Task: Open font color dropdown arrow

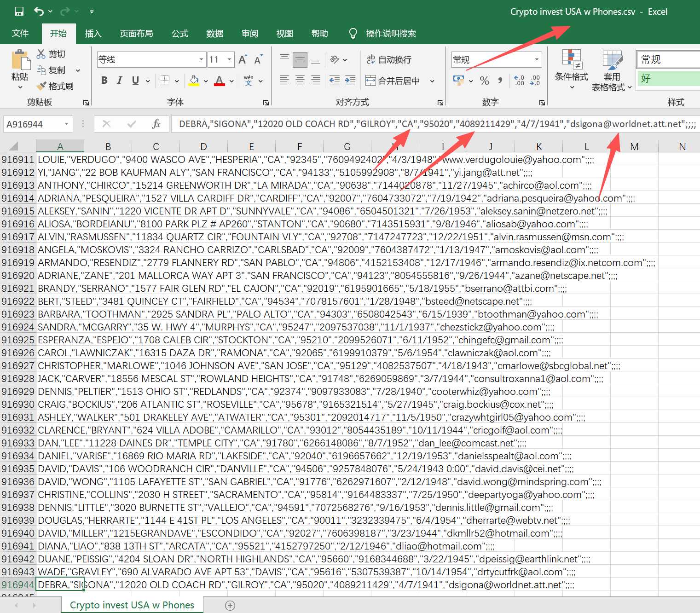Action: [231, 81]
